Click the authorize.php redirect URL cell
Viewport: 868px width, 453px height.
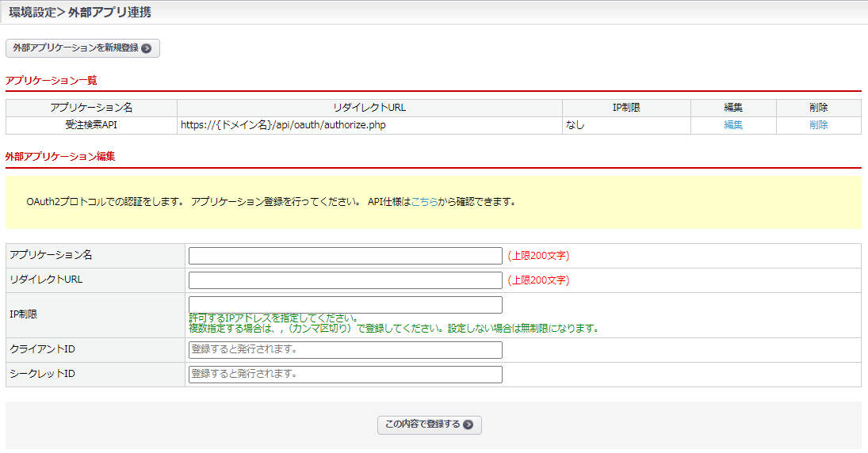tap(283, 125)
